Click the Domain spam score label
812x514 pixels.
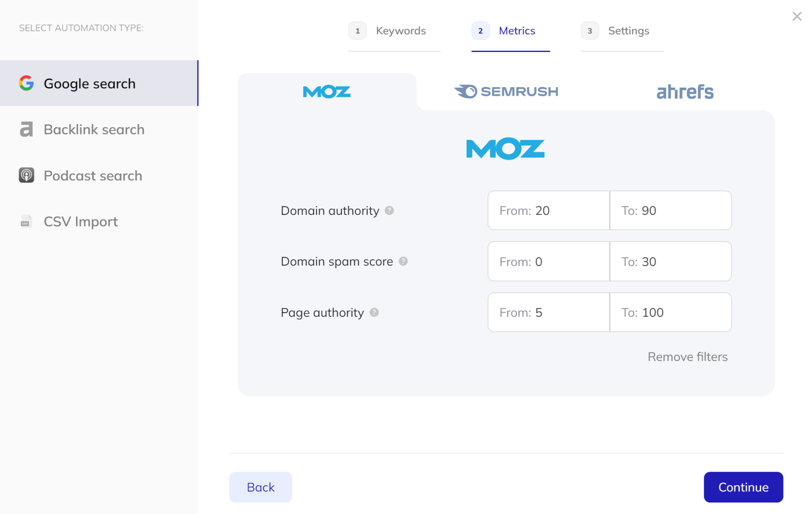[x=337, y=261]
